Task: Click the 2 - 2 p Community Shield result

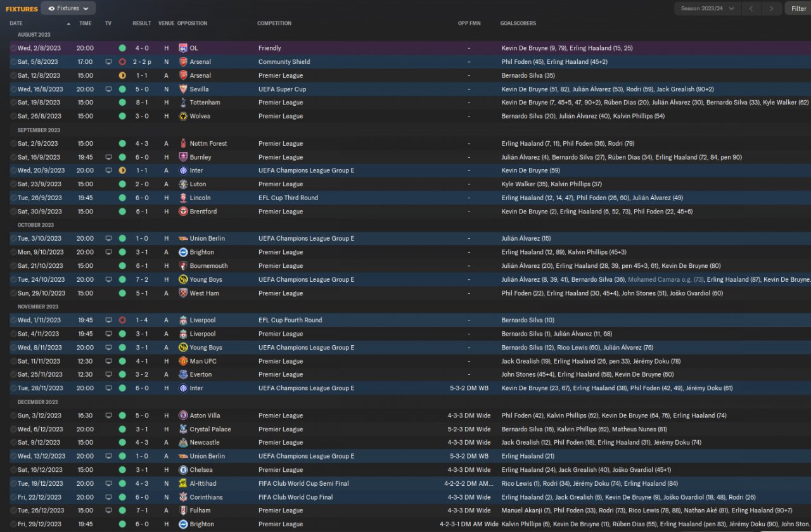Action: pos(143,62)
